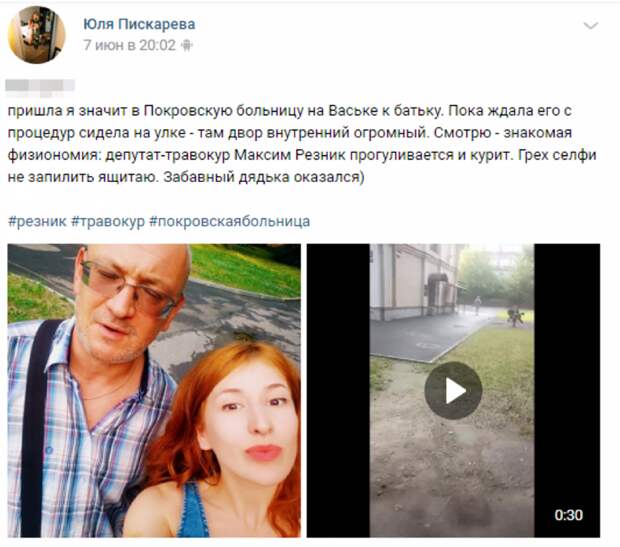Open the video thumbnail of hospital courtyard
This screenshot has width=620, height=547.
[453, 390]
